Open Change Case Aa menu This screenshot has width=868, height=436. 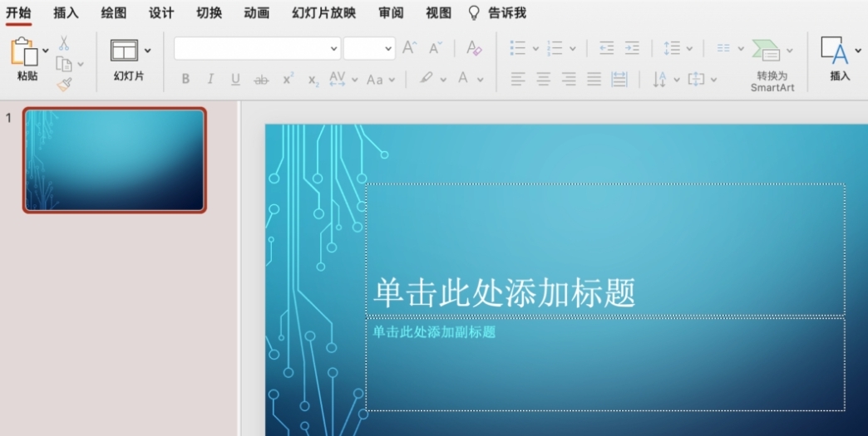point(380,80)
